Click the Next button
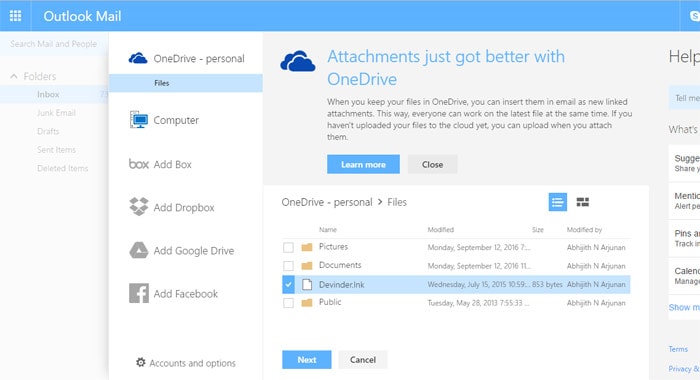 click(307, 359)
